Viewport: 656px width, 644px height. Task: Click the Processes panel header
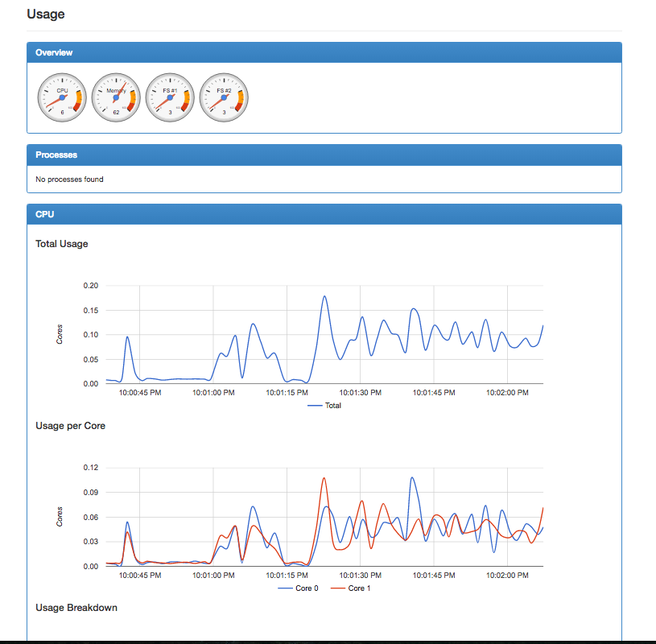[x=324, y=155]
